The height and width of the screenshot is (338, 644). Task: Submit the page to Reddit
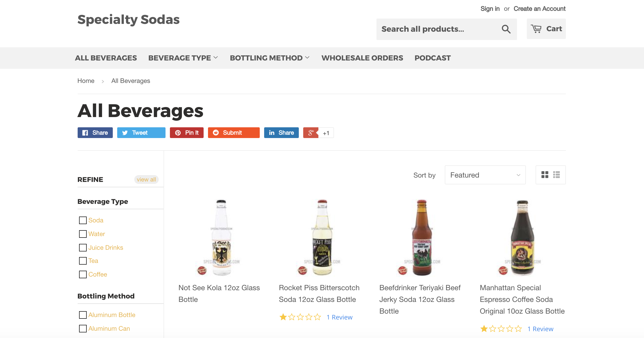[x=234, y=133]
